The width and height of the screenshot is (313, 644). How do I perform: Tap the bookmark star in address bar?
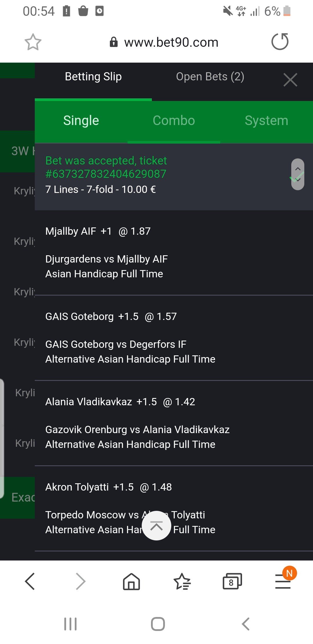(x=33, y=42)
